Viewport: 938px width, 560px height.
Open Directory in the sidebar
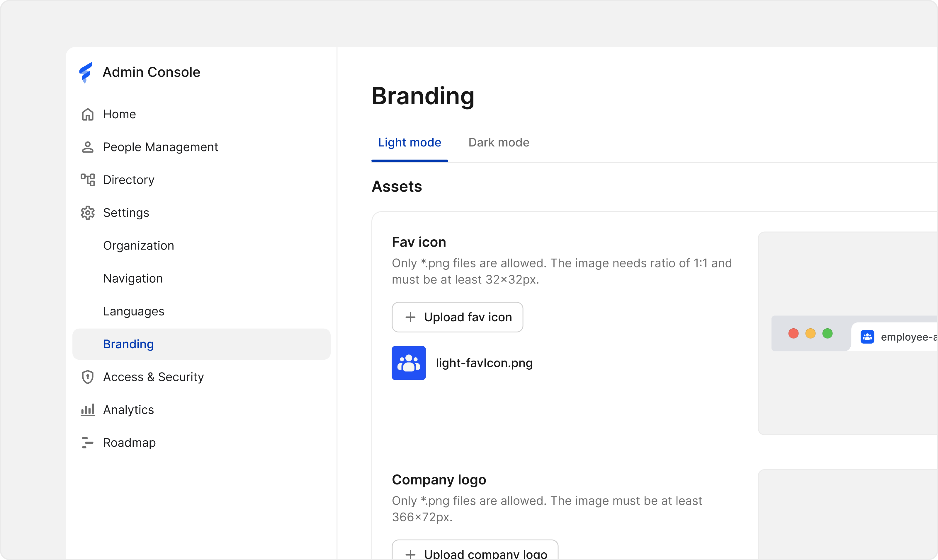201,180
